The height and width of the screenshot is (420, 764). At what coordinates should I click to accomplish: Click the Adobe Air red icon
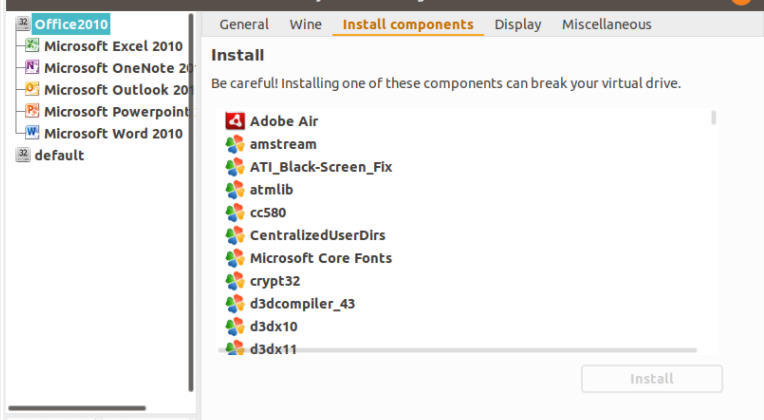(235, 121)
